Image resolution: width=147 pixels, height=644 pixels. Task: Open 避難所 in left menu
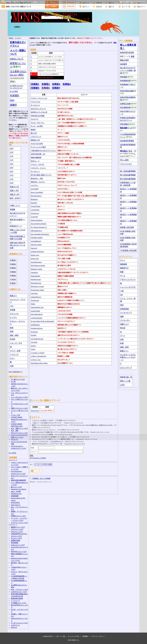tap(14, 105)
